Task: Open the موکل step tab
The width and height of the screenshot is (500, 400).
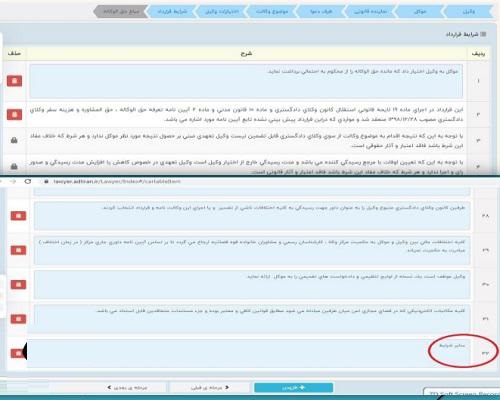Action: [419, 12]
